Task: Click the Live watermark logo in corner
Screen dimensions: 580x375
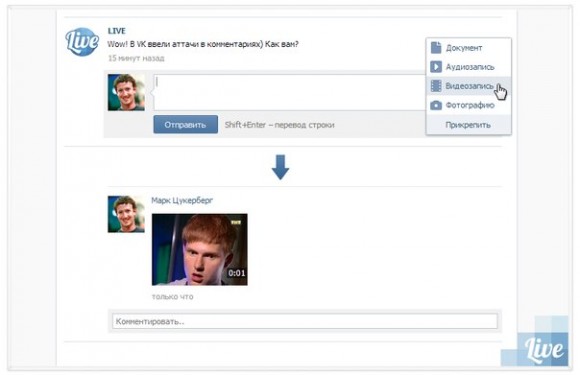Action: click(544, 349)
